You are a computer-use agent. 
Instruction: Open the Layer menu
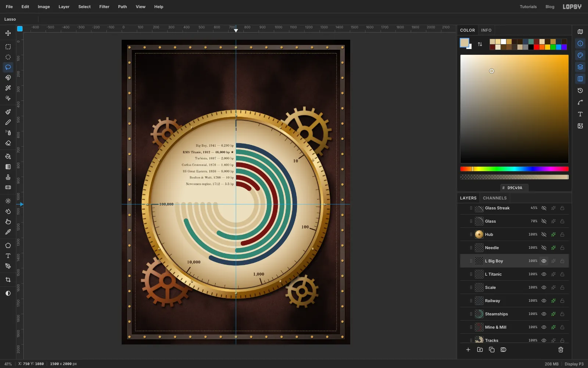coord(64,7)
